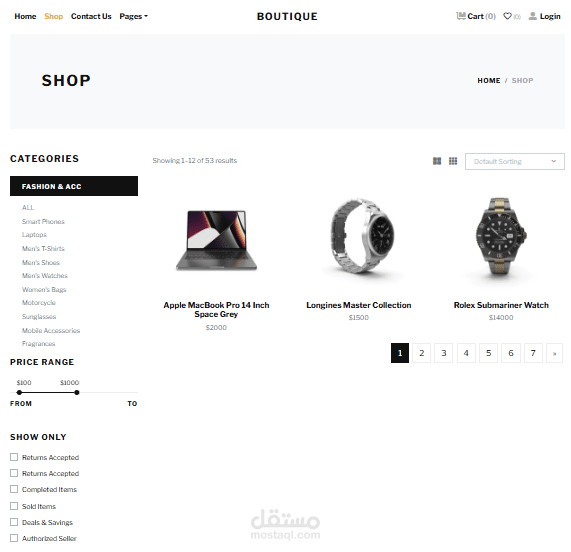Open the shopping cart icon

pyautogui.click(x=461, y=16)
